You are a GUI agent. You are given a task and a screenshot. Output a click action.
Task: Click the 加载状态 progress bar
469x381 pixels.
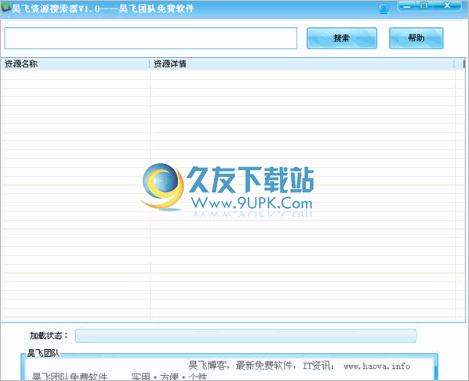[x=246, y=336]
